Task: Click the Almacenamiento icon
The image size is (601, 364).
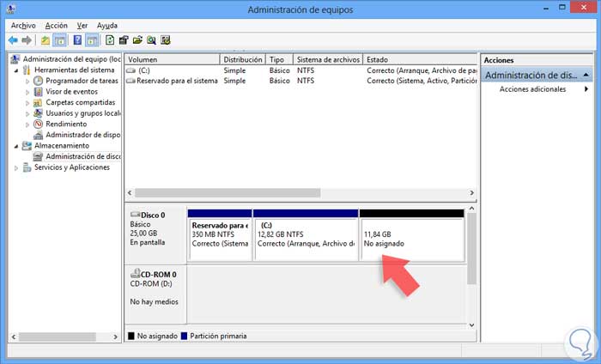Action: (x=27, y=146)
